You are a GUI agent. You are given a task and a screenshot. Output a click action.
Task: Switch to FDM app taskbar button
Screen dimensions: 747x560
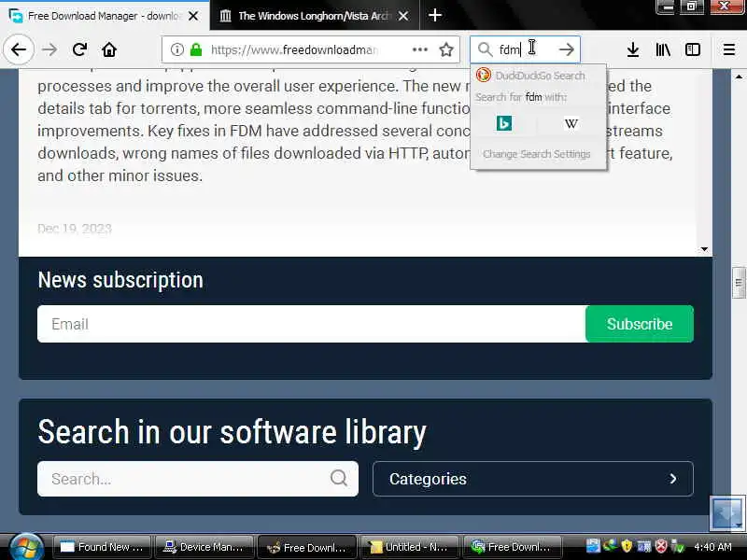point(512,547)
